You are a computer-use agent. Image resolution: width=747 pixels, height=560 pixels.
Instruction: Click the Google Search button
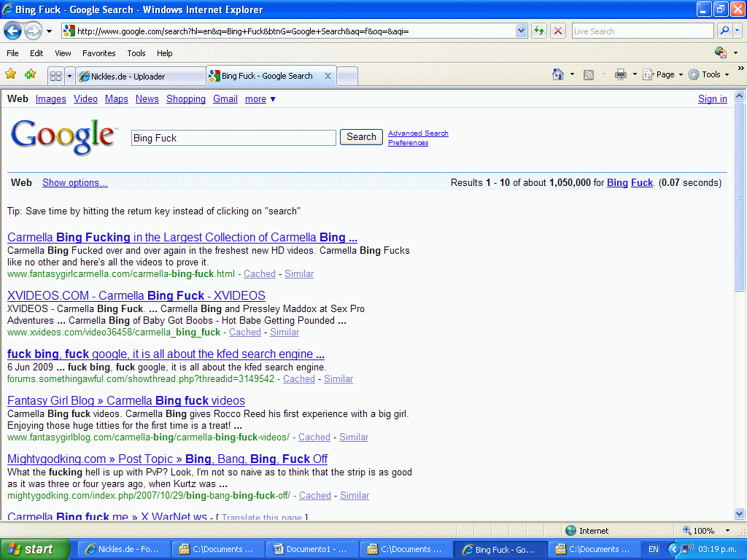(x=361, y=137)
